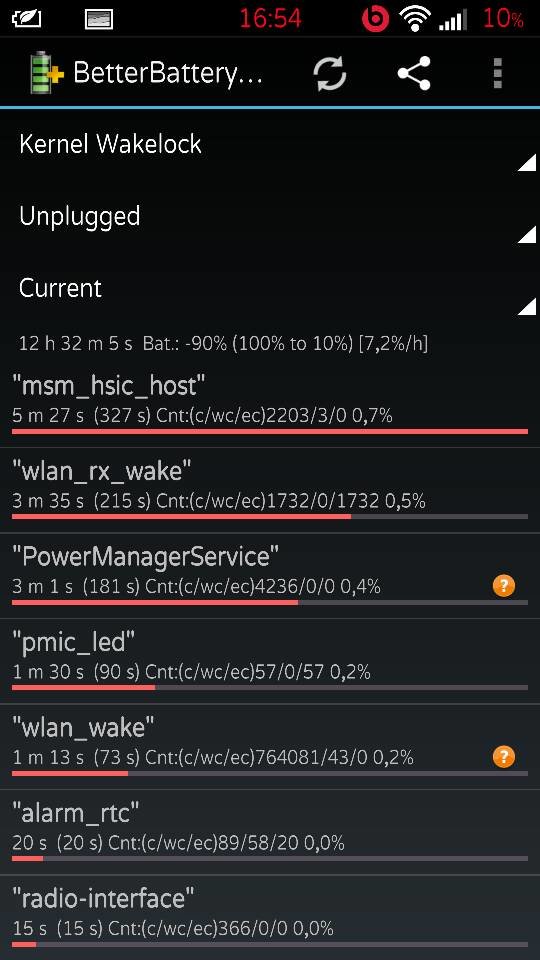This screenshot has height=960, width=540.
Task: Open the "PowerManagerService" wakelock entry
Action: pos(270,576)
